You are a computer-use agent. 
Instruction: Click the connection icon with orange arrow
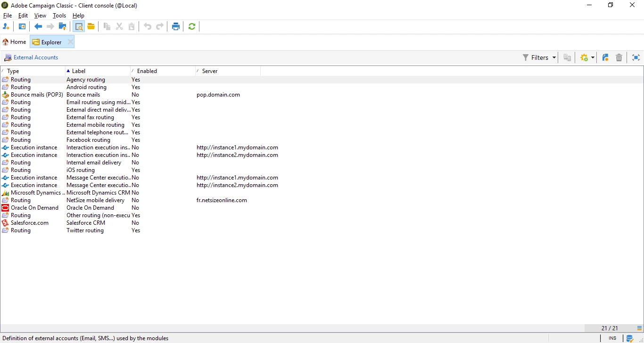pos(6,26)
